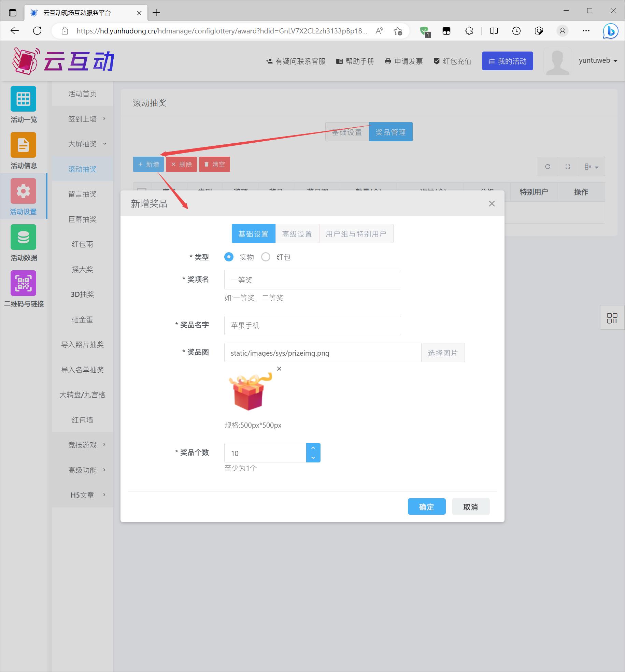This screenshot has width=625, height=672.
Task: Switch to the 用户组与特别用户 tab
Action: (x=356, y=234)
